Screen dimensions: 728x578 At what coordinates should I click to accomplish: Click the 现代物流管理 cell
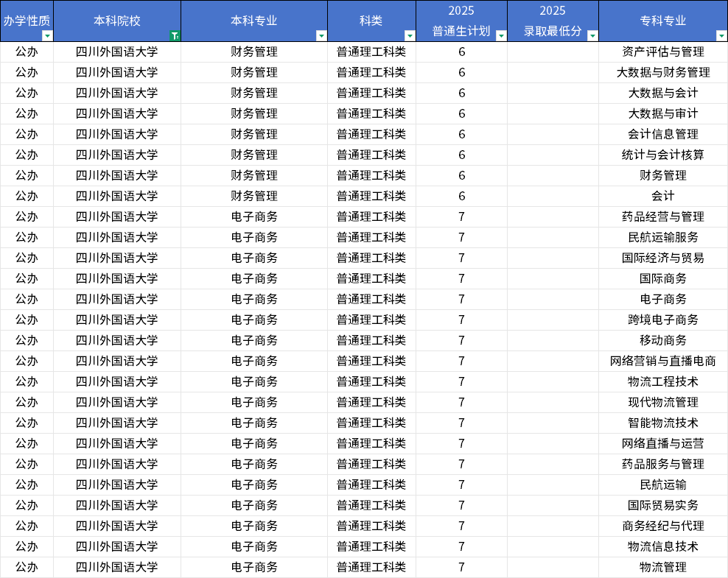click(663, 402)
